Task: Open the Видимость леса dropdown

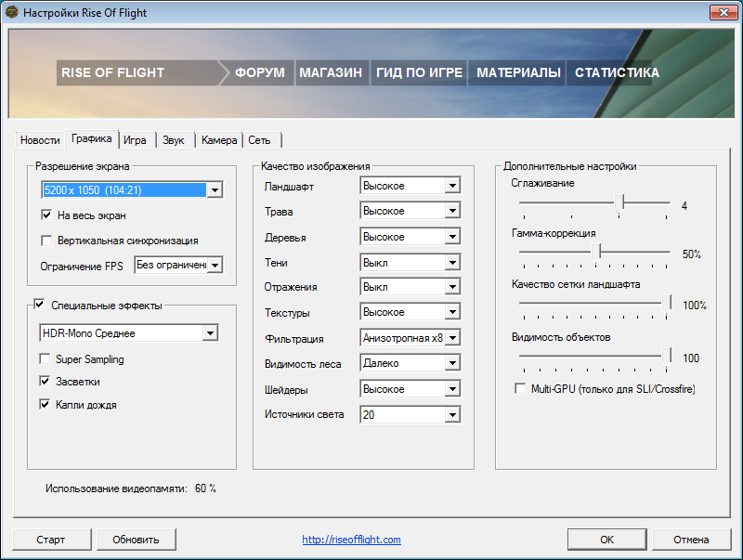Action: click(410, 363)
